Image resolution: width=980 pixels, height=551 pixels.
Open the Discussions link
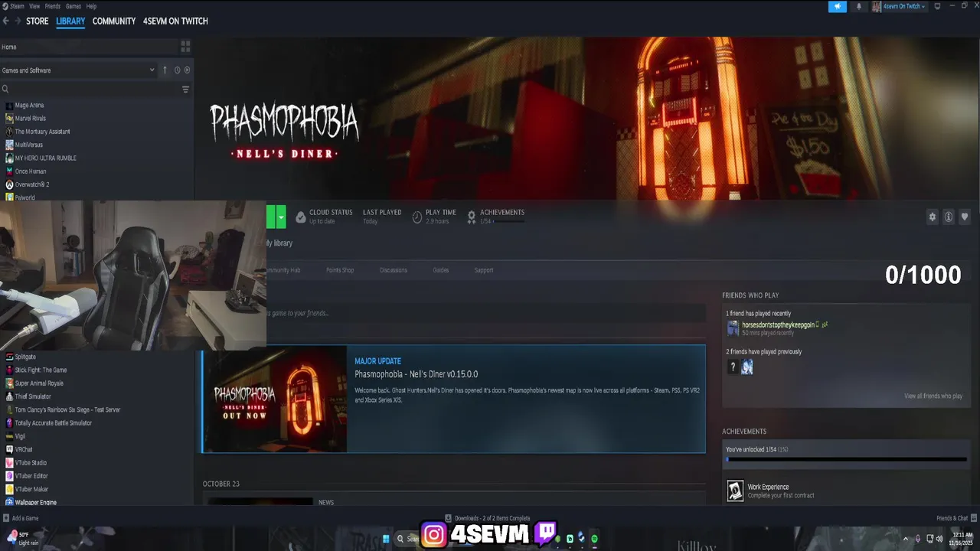coord(394,270)
